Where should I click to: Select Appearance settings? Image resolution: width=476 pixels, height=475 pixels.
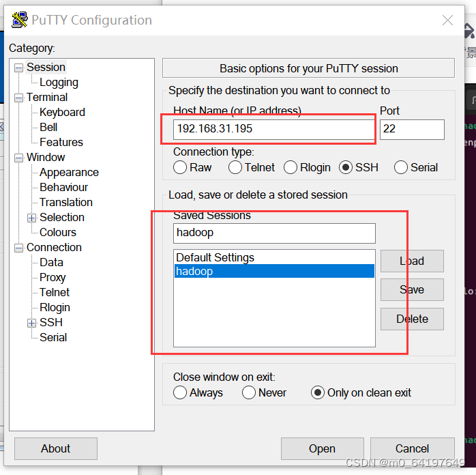[x=69, y=173]
